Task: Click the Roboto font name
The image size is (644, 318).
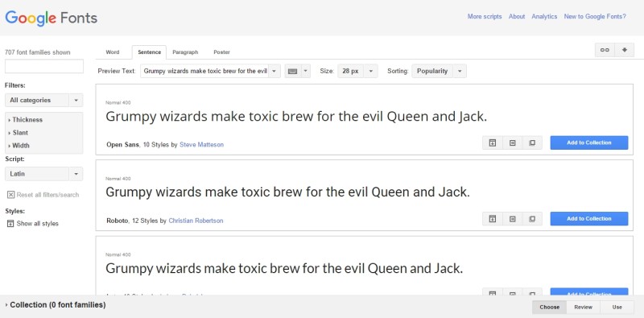Action: 117,221
